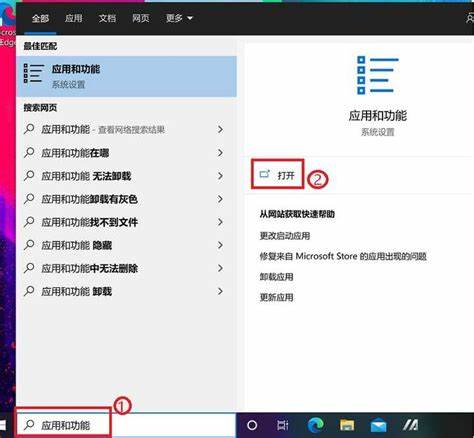Select best match 应用和功能 系统设置 result
Image resolution: width=474 pixels, height=438 pixels.
pyautogui.click(x=127, y=76)
